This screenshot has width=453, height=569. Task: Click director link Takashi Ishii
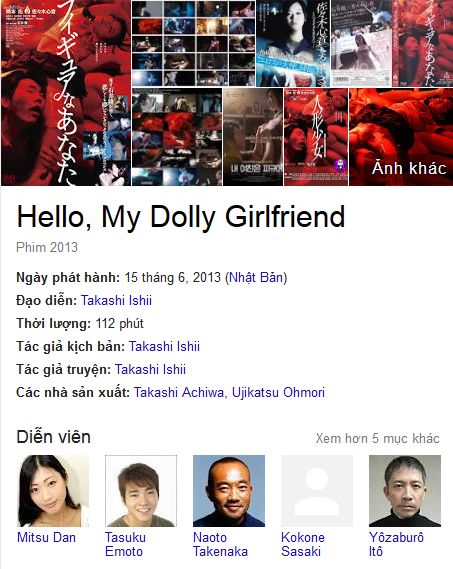pos(116,300)
